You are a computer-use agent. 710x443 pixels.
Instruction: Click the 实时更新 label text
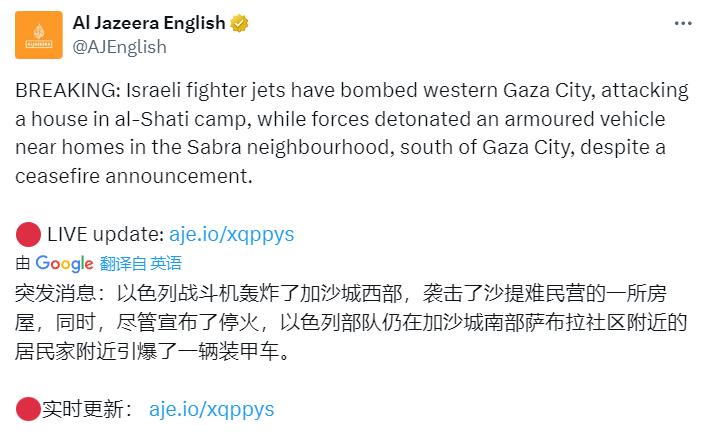pyautogui.click(x=85, y=409)
